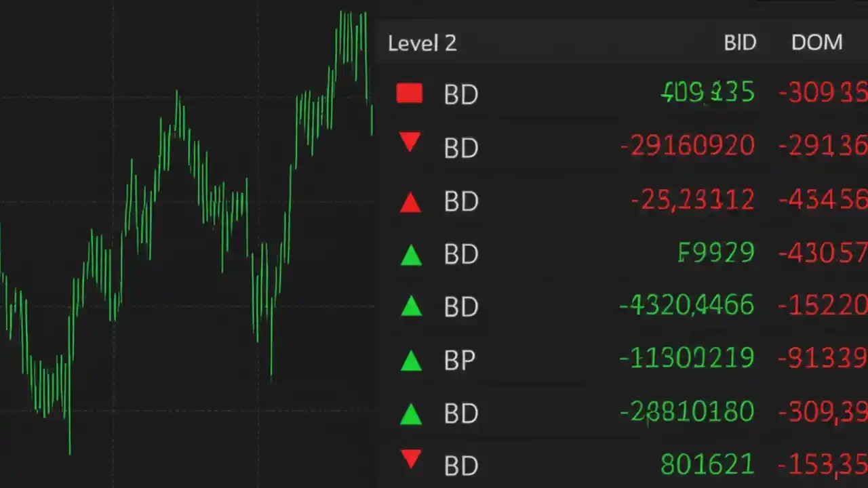Select the green up-triangle on the fourth BD row

point(412,255)
